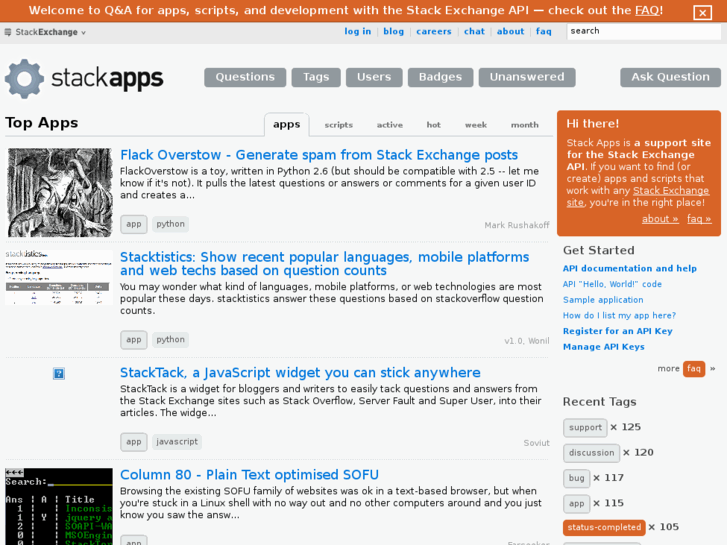
Task: Switch to the week tab
Action: pyautogui.click(x=476, y=125)
